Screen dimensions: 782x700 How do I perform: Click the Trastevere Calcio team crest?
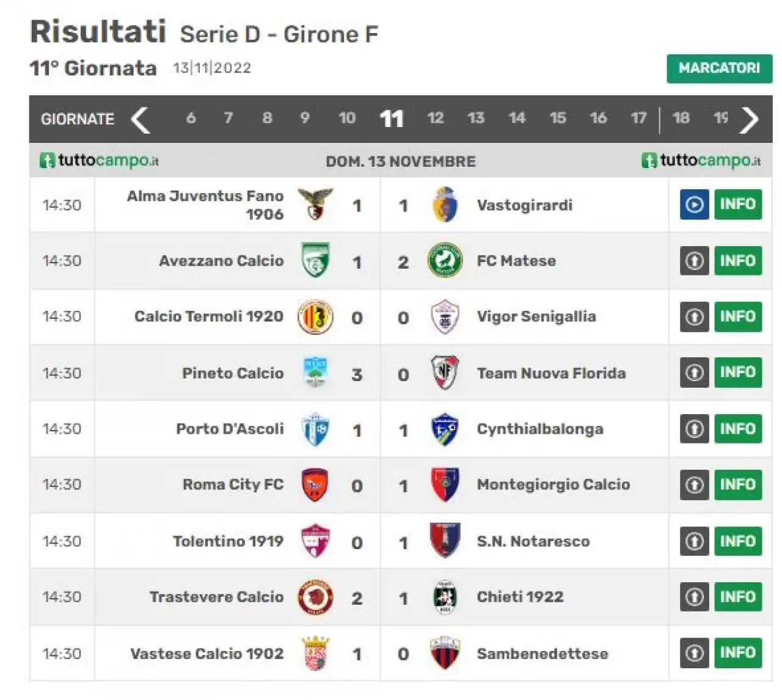315,597
